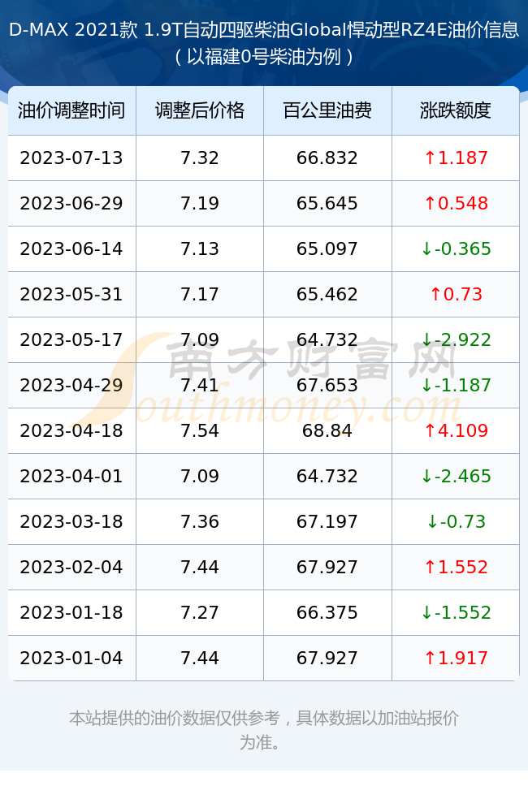Click the green down -2.465 change value
528x812 pixels.
click(456, 477)
